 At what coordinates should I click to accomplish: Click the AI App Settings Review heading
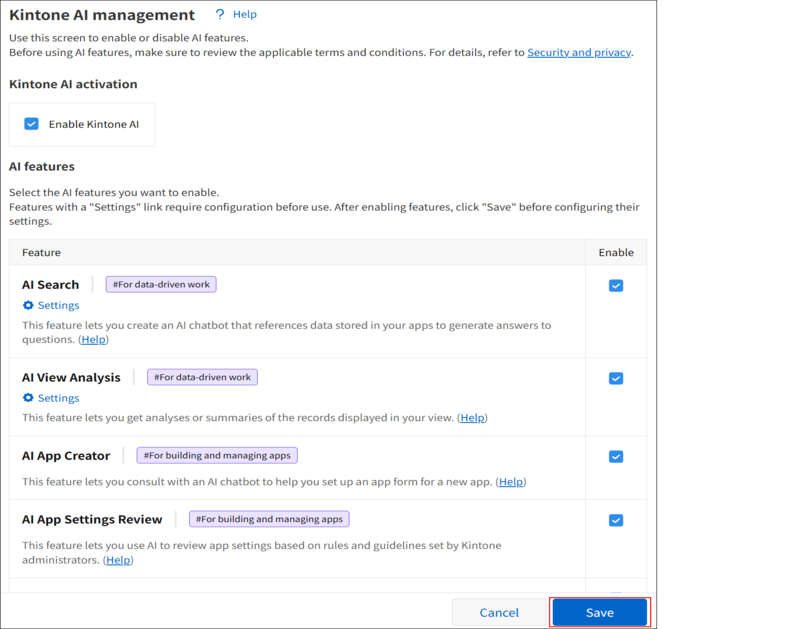92,519
